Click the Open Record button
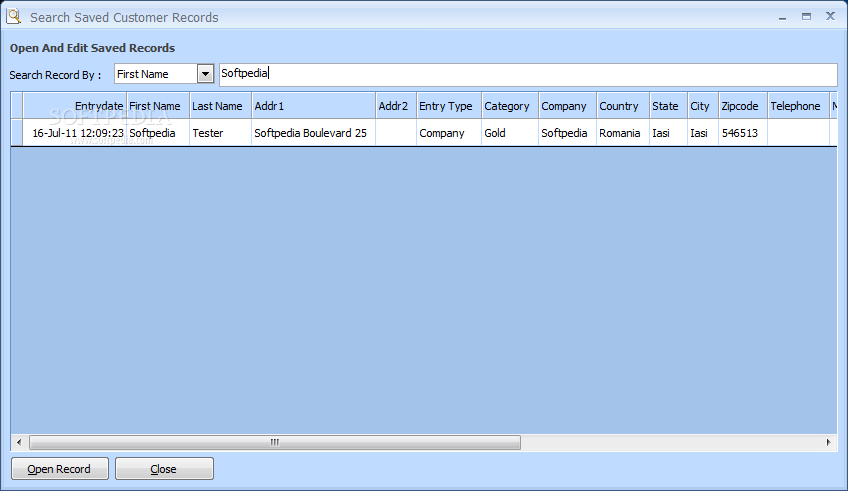This screenshot has width=848, height=491. [59, 469]
